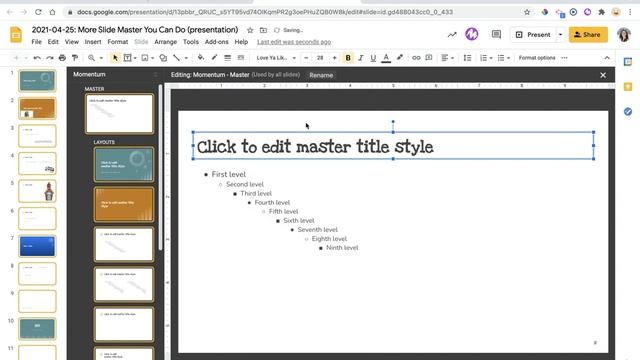This screenshot has width=640, height=360.
Task: Toggle Italic formatting
Action: [360, 58]
